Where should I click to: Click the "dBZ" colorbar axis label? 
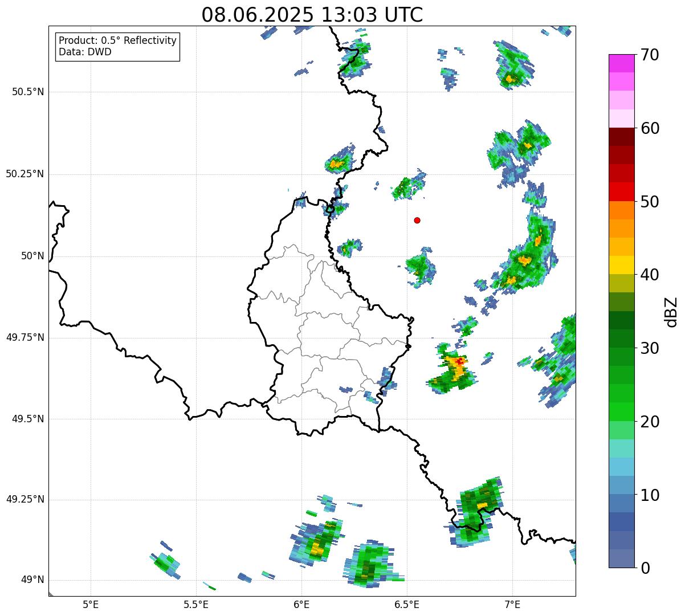click(672, 312)
